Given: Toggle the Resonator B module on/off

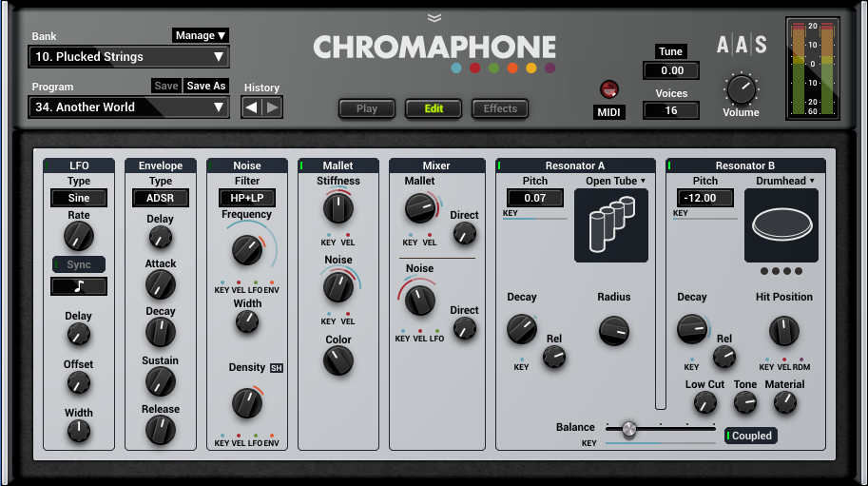Looking at the screenshot, I should point(668,165).
